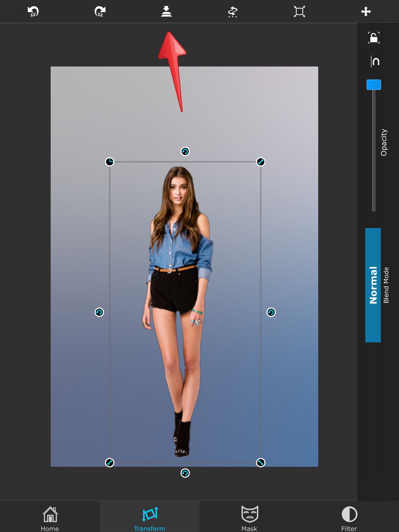Click the top-left corner anchor handle

click(110, 162)
